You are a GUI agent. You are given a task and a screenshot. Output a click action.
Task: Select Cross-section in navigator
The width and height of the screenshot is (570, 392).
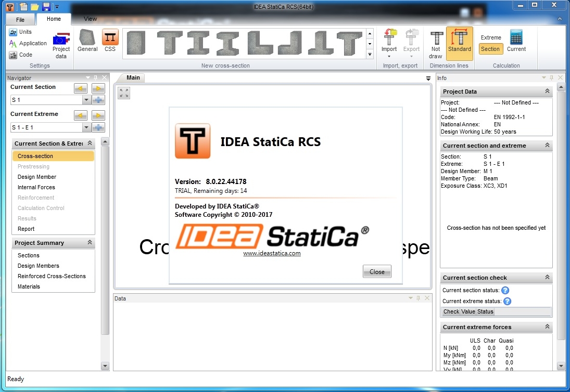click(x=53, y=156)
